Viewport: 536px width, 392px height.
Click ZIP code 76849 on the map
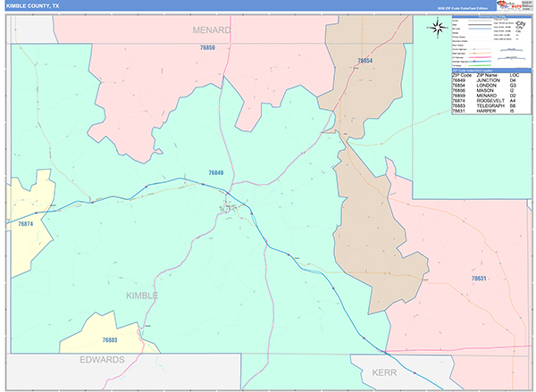coord(216,173)
